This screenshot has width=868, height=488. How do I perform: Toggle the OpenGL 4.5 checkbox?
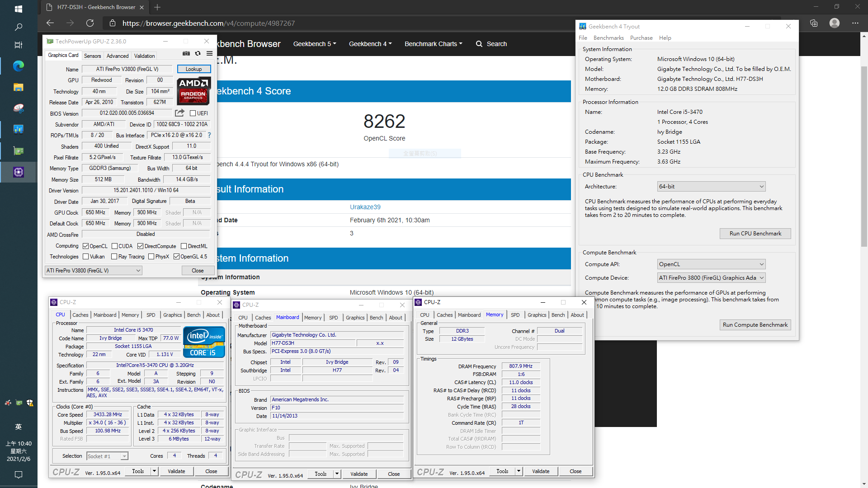[x=176, y=257]
